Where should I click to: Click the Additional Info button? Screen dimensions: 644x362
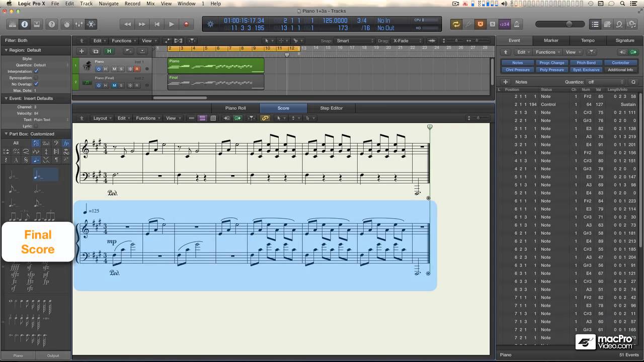tap(620, 70)
